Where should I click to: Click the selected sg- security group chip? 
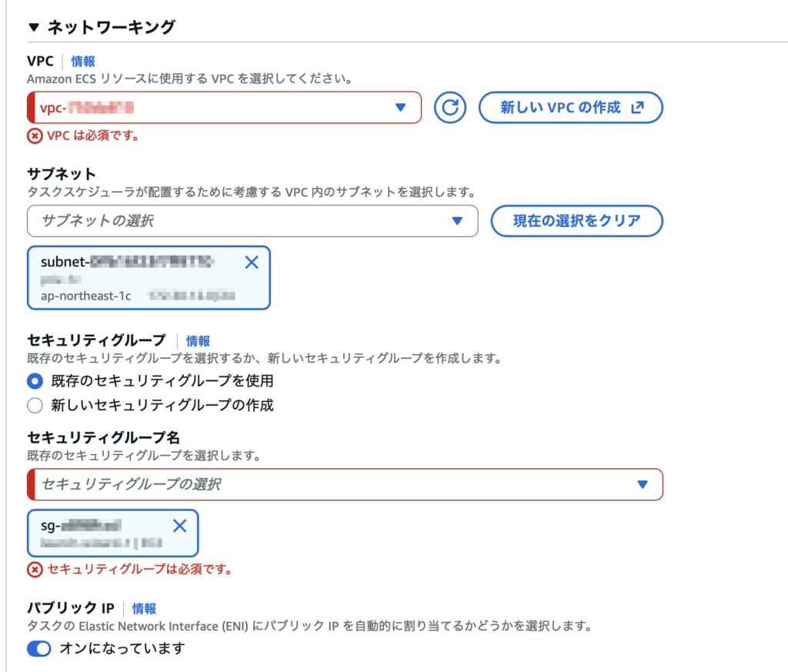(100, 533)
